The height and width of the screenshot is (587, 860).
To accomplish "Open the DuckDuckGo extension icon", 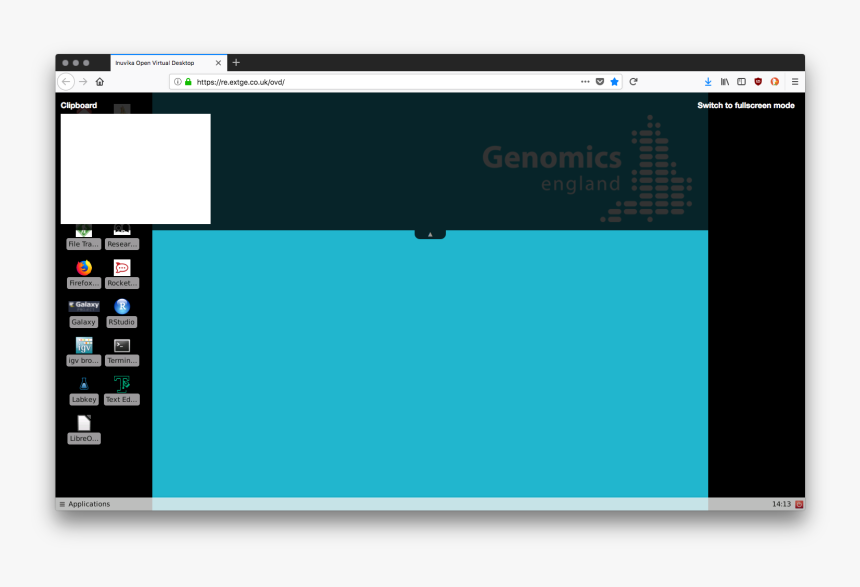I will click(x=774, y=82).
